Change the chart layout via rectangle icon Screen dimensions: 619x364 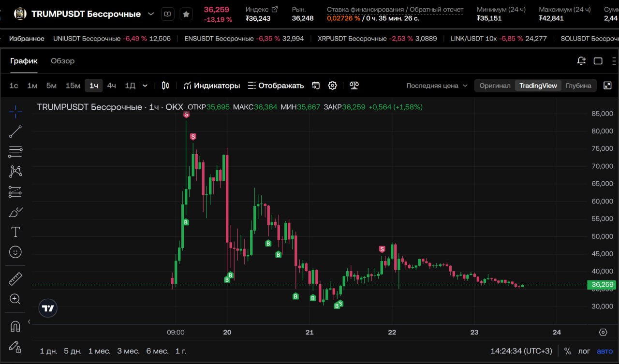pyautogui.click(x=598, y=61)
